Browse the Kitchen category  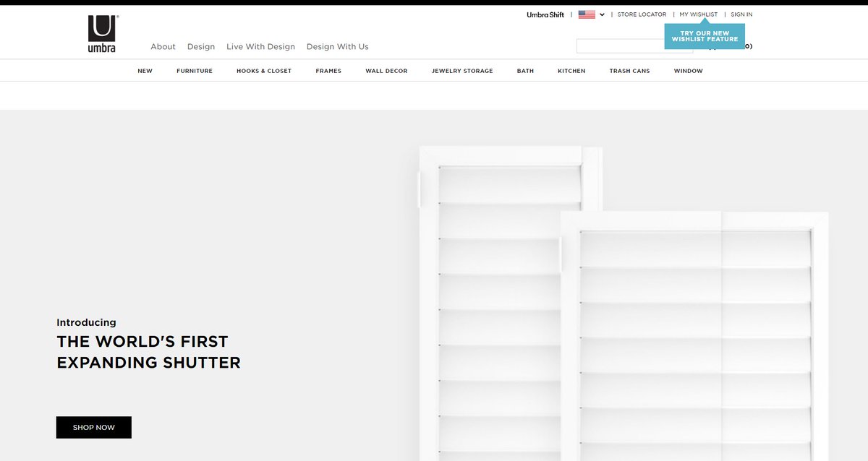pos(571,71)
